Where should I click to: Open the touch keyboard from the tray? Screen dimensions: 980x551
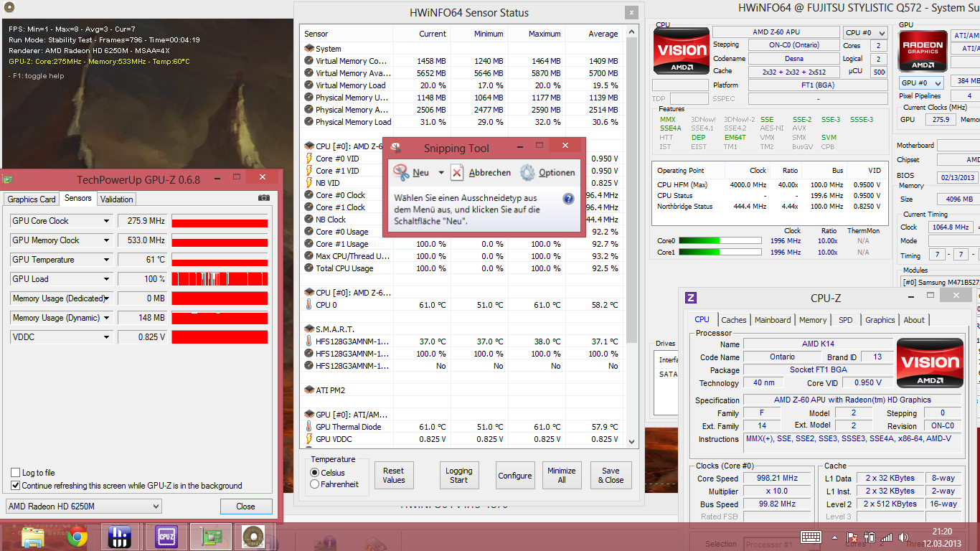[x=811, y=537]
